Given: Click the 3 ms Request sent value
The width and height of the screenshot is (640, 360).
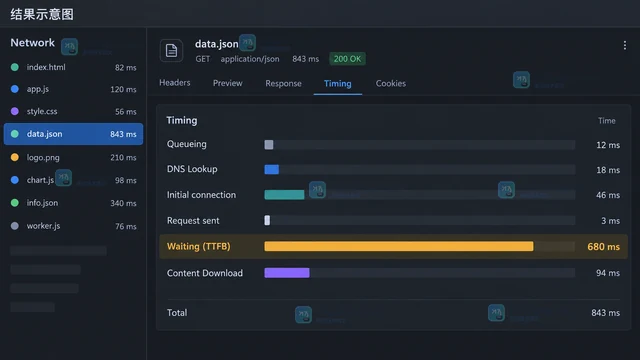Looking at the screenshot, I should coord(610,221).
